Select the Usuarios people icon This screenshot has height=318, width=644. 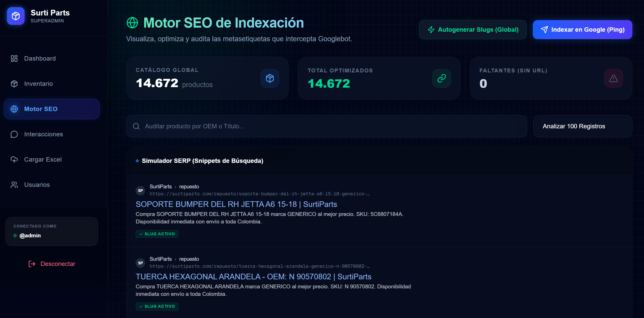[x=14, y=185]
